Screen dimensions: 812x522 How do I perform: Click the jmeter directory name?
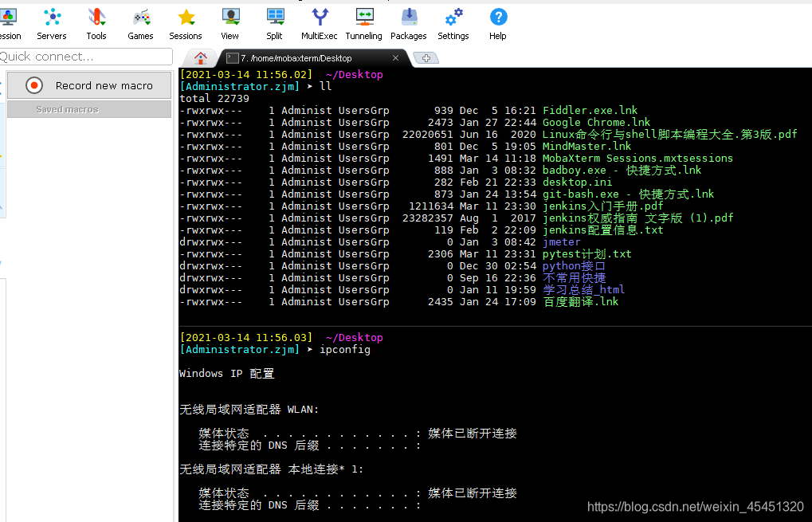pyautogui.click(x=561, y=241)
